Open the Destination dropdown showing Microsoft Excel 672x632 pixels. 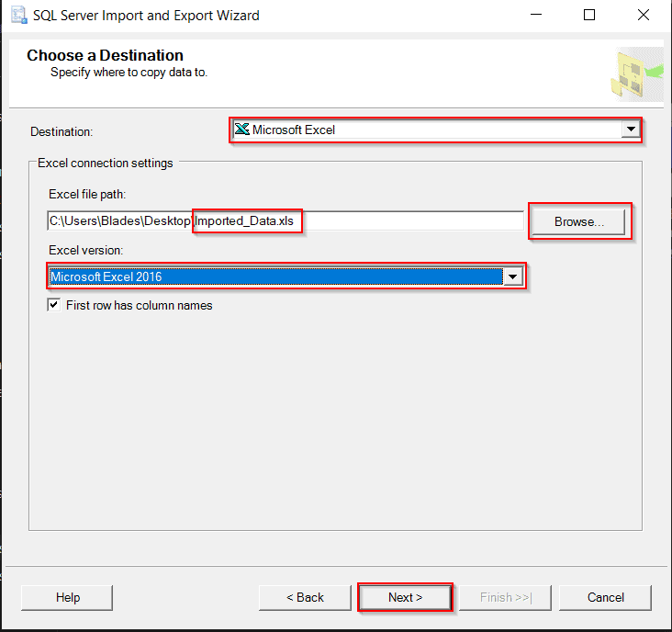436,130
